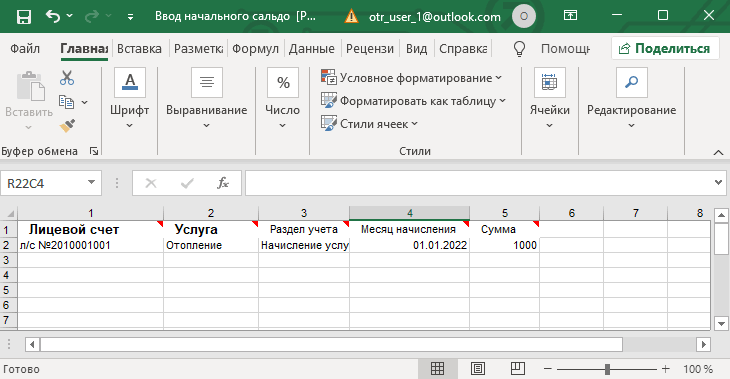The image size is (730, 379).
Task: Open the Буфер обмена dialog launcher
Action: point(94,151)
